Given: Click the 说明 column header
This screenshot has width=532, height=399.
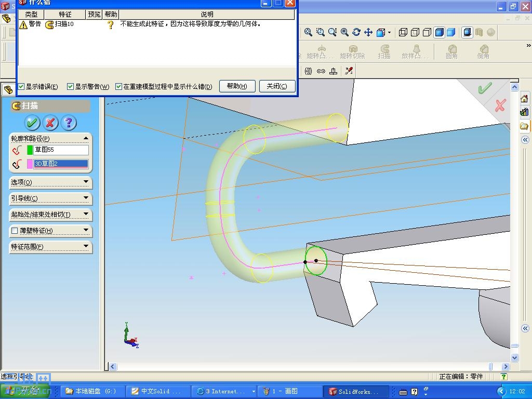Looking at the screenshot, I should (x=207, y=14).
